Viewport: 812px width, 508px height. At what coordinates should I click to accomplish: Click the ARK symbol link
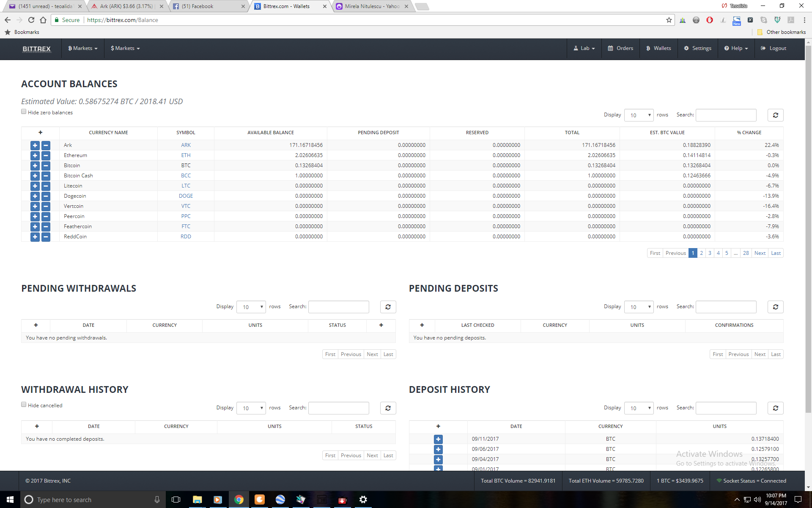186,145
